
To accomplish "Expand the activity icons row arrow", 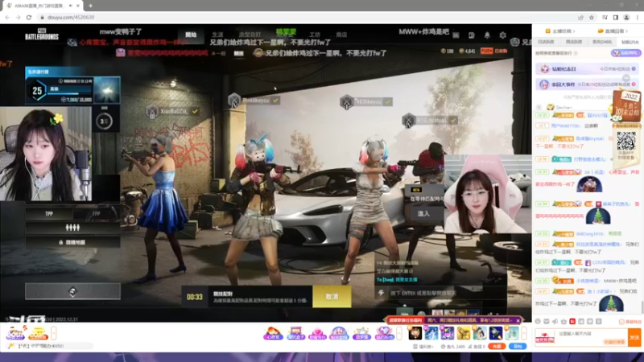I will click(x=399, y=333).
